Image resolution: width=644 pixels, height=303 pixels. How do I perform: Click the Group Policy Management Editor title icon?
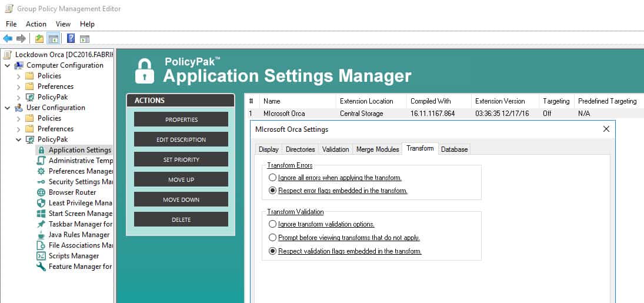click(9, 8)
